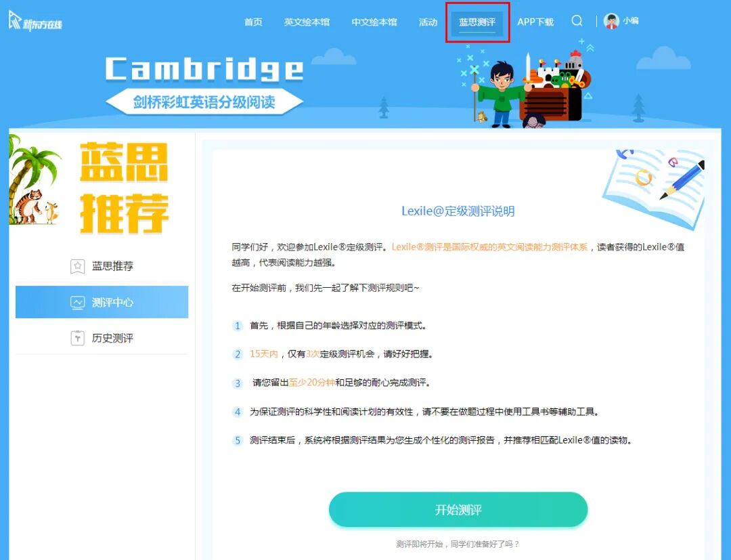Go to 首页 in navigation
This screenshot has height=560, width=731.
point(253,22)
